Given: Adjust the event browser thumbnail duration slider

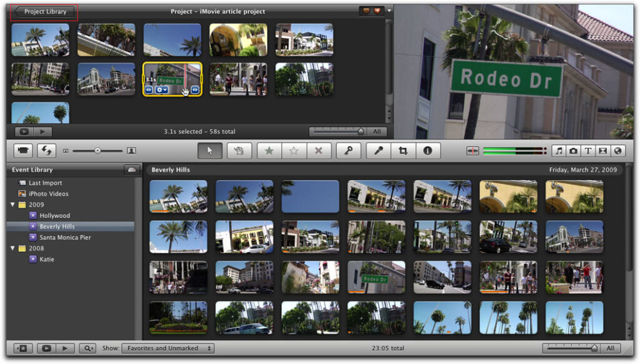Looking at the screenshot, I should [594, 348].
